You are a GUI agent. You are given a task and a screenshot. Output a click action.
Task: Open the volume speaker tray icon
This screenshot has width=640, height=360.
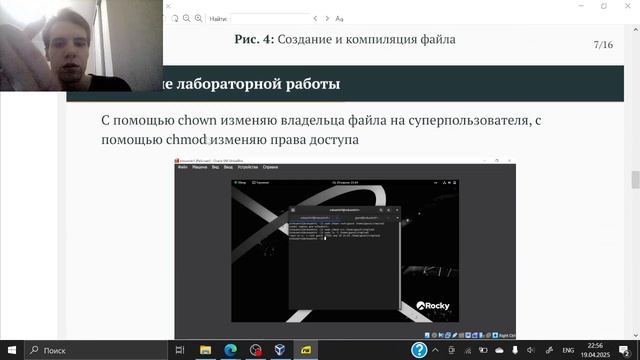(531, 350)
